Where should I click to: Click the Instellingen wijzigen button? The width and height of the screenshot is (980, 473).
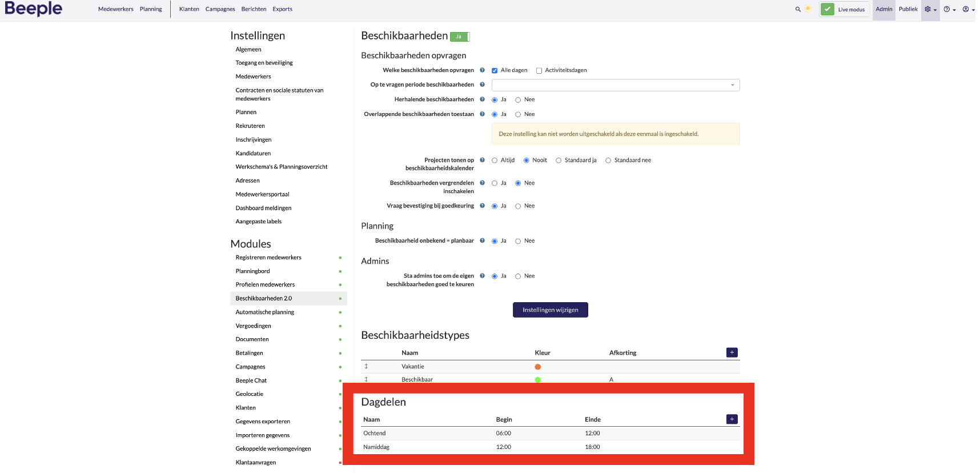coord(551,310)
